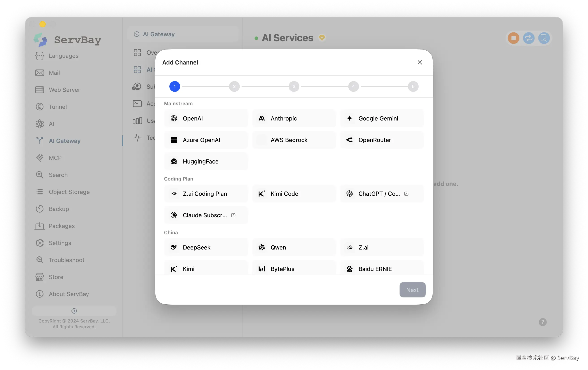Click the Claude Subscr... starburst icon
The height and width of the screenshot is (370, 588).
tap(174, 215)
